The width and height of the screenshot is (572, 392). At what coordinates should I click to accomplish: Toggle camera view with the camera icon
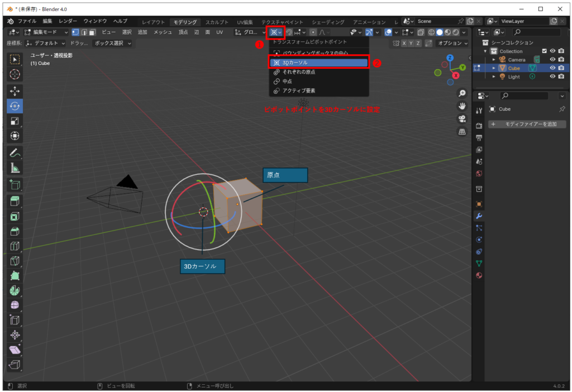click(462, 119)
